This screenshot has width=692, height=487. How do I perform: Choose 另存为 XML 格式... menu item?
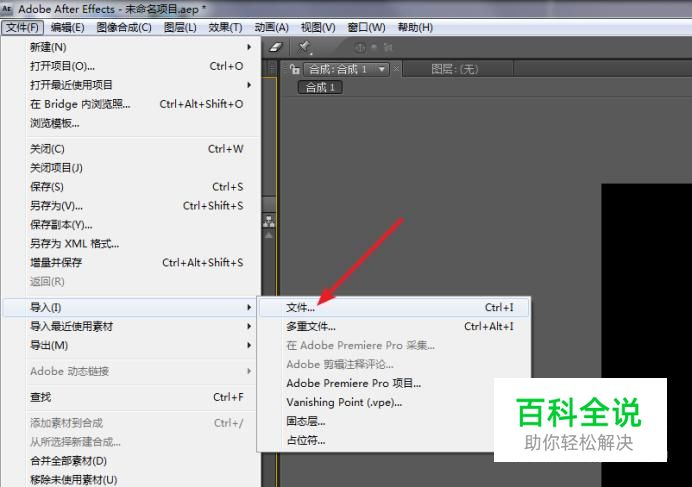[131, 244]
